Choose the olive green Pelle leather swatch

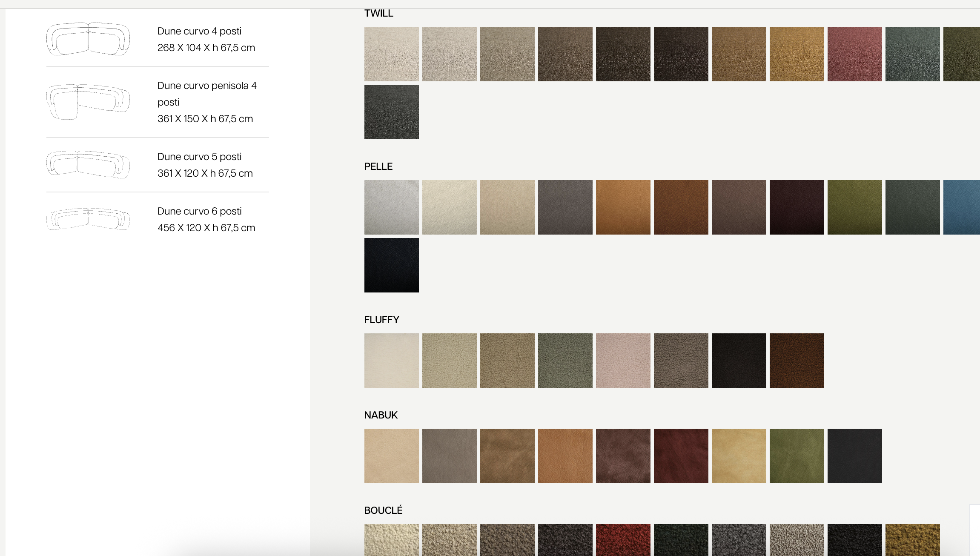tap(855, 207)
